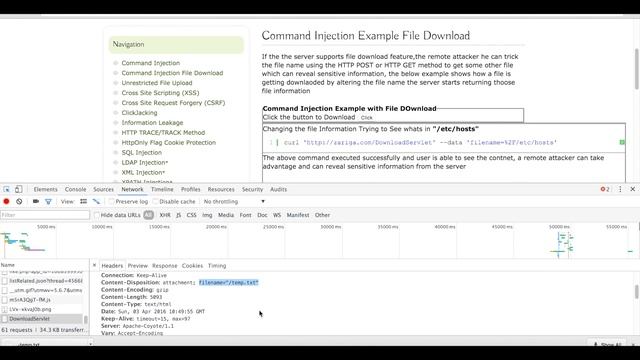This screenshot has height=360, width=640.
Task: Activate the inspect element picker icon
Action: click(7, 189)
